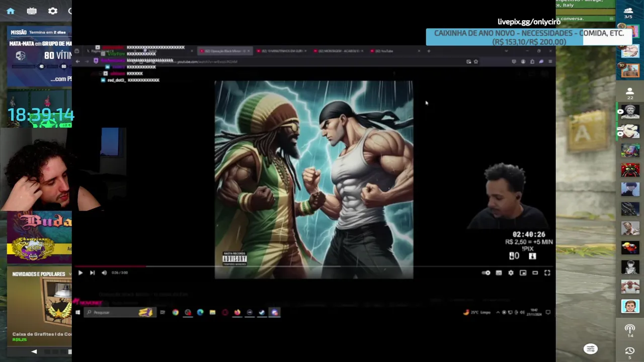Click the CAIXINHA DE ANO NOVO banner

click(529, 37)
